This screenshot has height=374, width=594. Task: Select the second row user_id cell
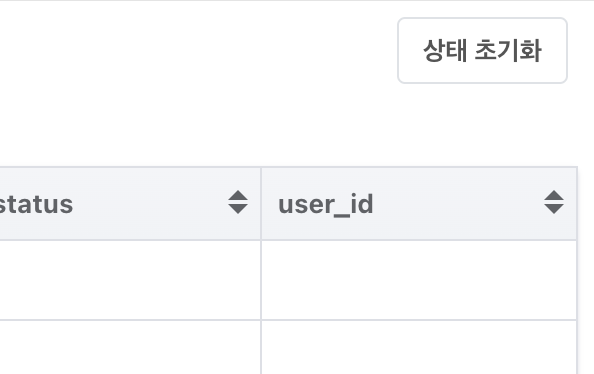tap(419, 347)
